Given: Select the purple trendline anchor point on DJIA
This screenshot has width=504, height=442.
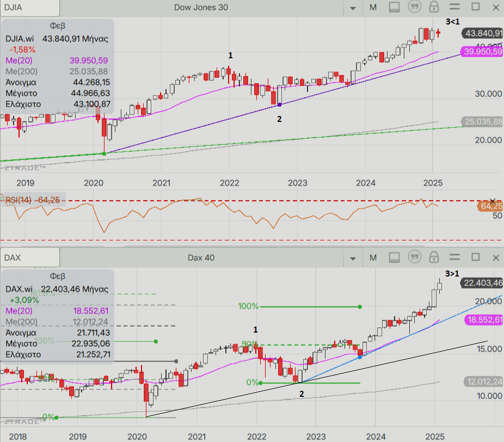Looking at the screenshot, I should 279,105.
